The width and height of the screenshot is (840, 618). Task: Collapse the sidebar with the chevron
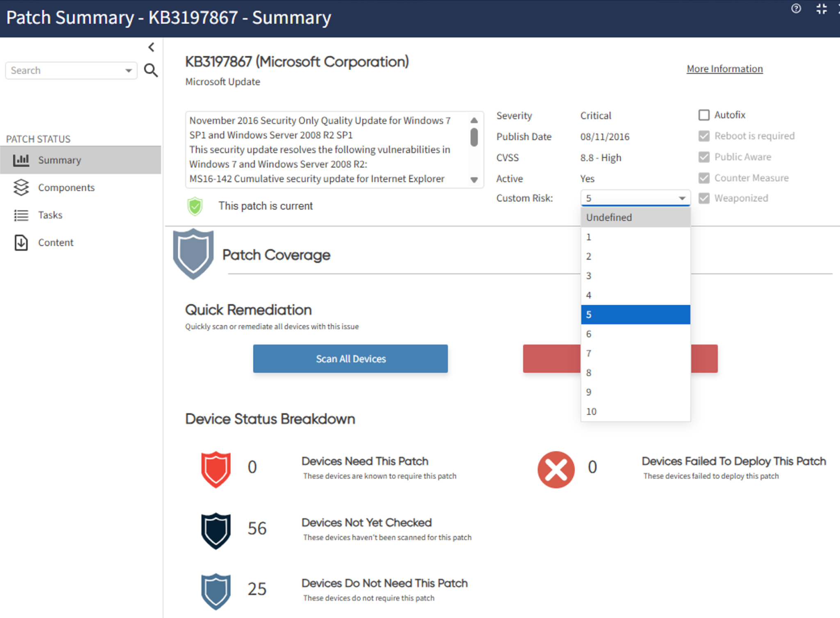point(151,47)
